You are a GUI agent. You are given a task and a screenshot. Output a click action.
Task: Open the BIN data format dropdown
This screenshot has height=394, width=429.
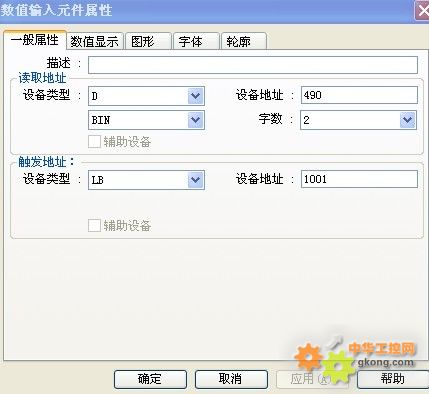pyautogui.click(x=146, y=120)
